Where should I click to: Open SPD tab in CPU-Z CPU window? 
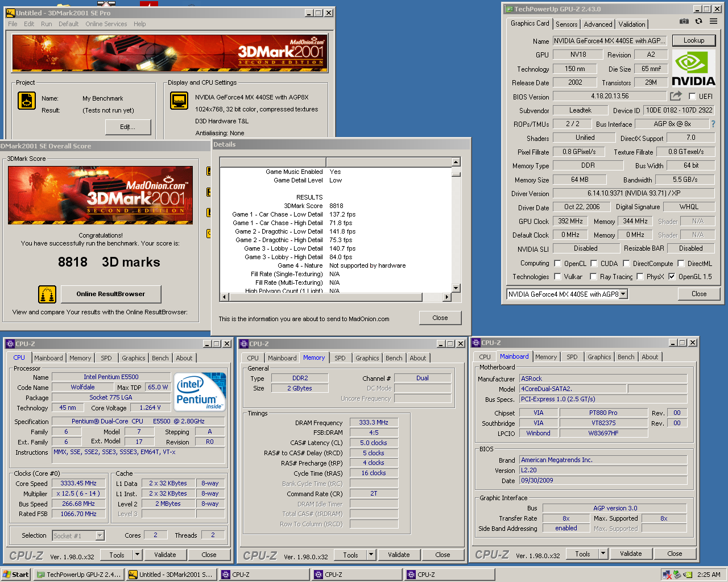106,358
